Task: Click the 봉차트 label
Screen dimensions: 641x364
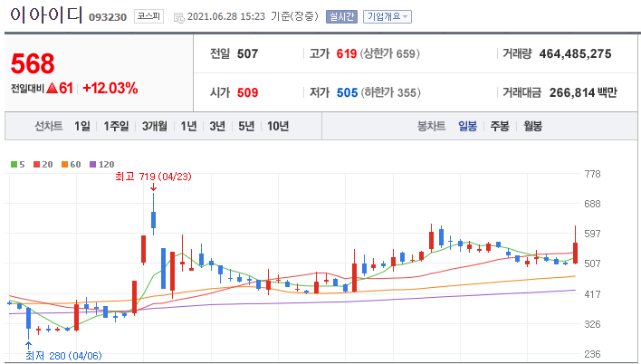Action: (x=431, y=126)
